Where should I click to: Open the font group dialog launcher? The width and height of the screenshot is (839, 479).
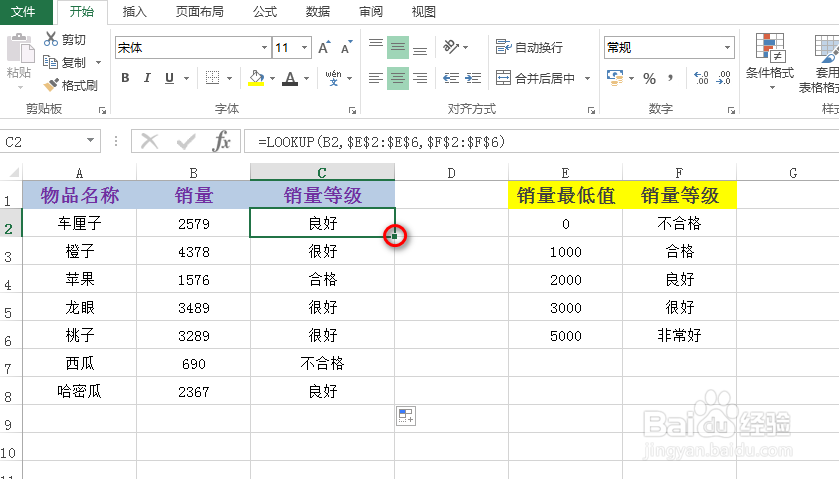tap(352, 110)
